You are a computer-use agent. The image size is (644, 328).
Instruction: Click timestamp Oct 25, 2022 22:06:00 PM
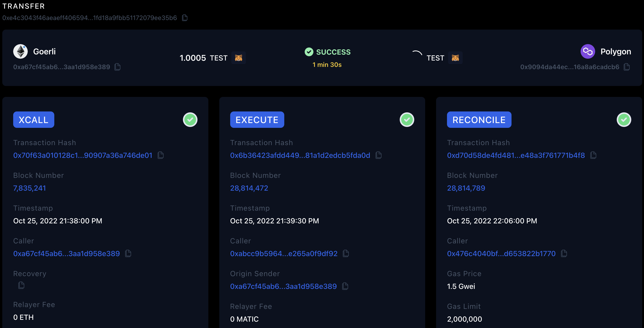coord(492,221)
